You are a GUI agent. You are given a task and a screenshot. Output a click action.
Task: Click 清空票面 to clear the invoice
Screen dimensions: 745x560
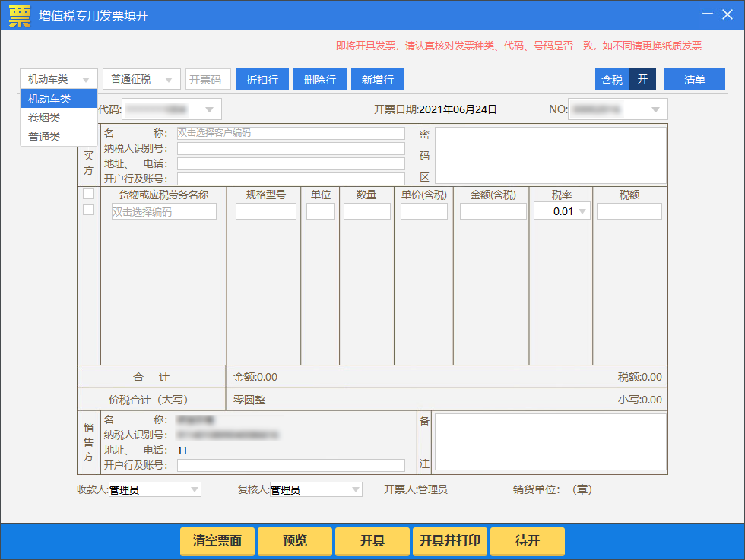pos(217,541)
